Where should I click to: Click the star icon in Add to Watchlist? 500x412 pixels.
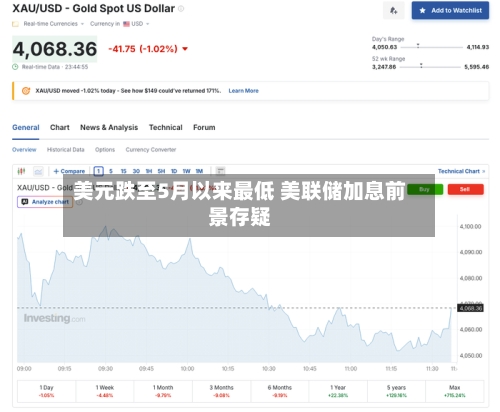point(422,11)
